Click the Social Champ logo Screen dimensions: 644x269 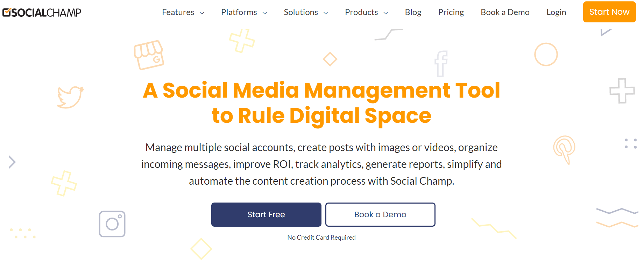click(42, 13)
